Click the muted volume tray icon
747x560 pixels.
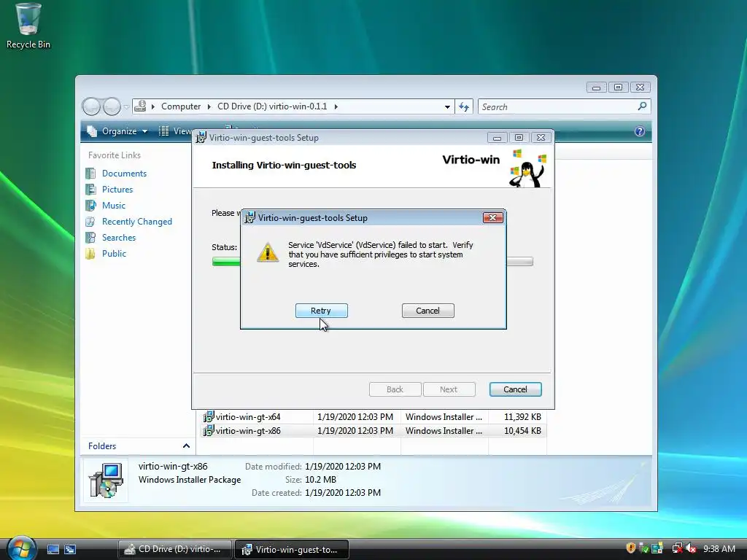point(692,548)
